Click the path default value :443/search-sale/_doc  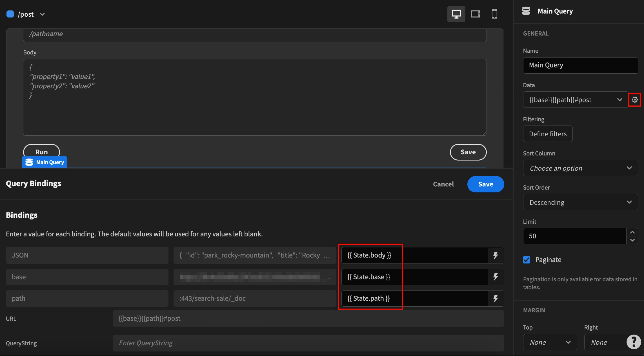[x=255, y=298]
